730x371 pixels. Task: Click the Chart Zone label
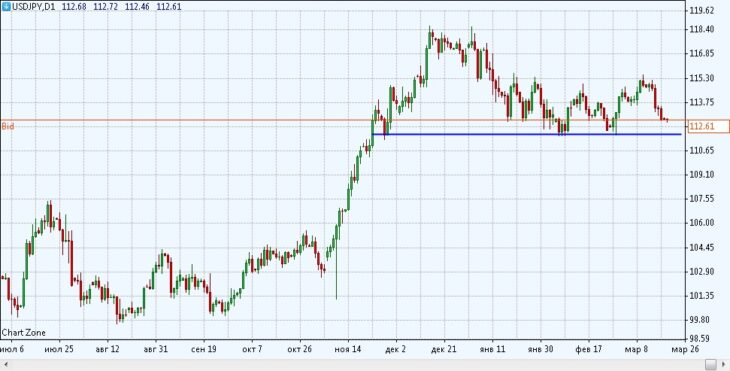24,332
